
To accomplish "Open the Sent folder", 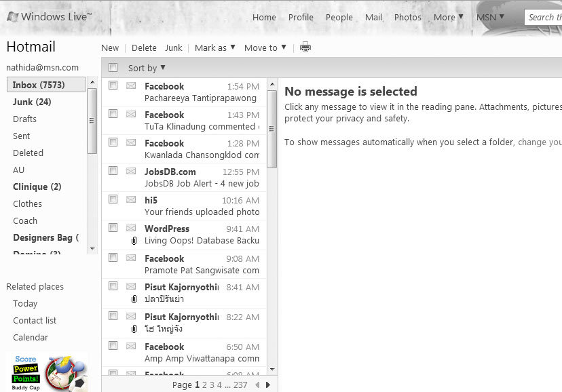I will click(22, 136).
